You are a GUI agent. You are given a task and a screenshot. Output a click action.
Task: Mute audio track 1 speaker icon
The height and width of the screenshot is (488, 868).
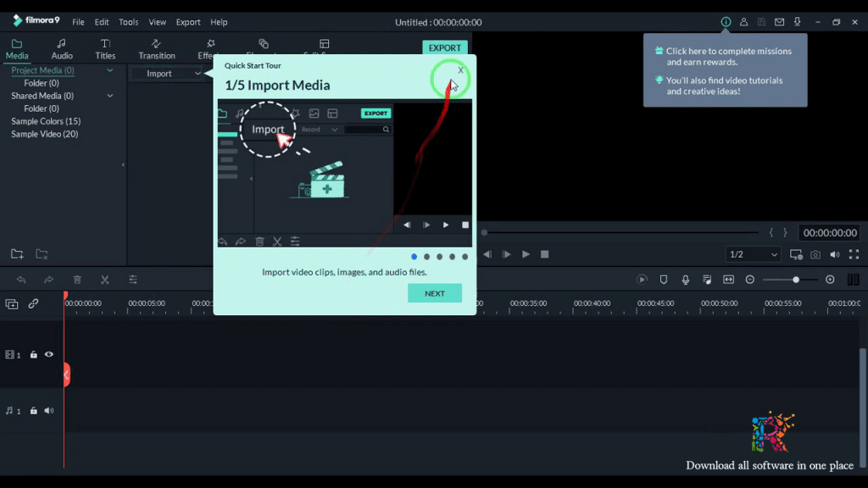tap(49, 411)
